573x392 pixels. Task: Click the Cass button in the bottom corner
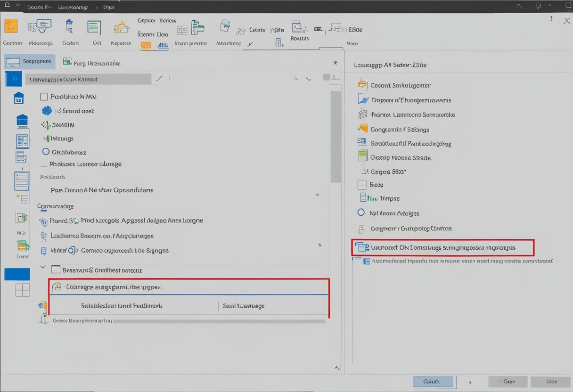pos(550,382)
